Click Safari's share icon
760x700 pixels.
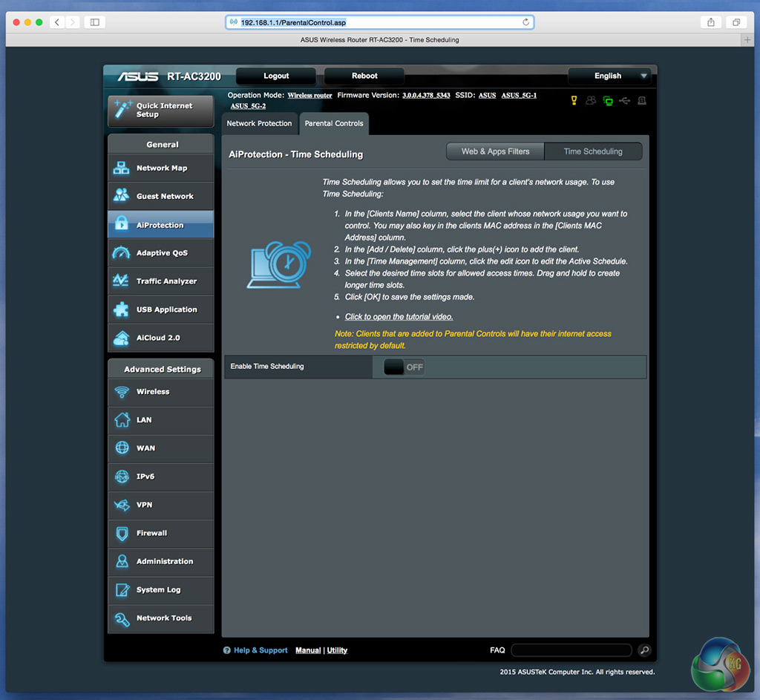tap(711, 22)
